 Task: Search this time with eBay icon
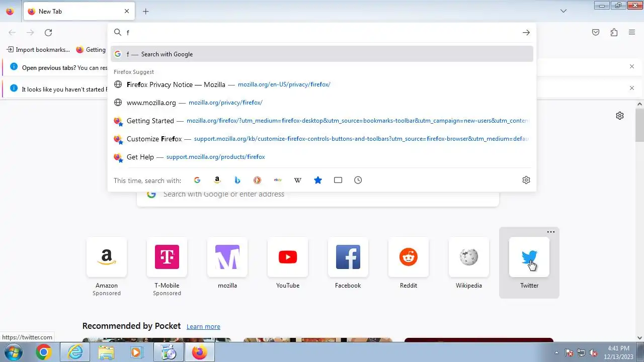tap(278, 180)
